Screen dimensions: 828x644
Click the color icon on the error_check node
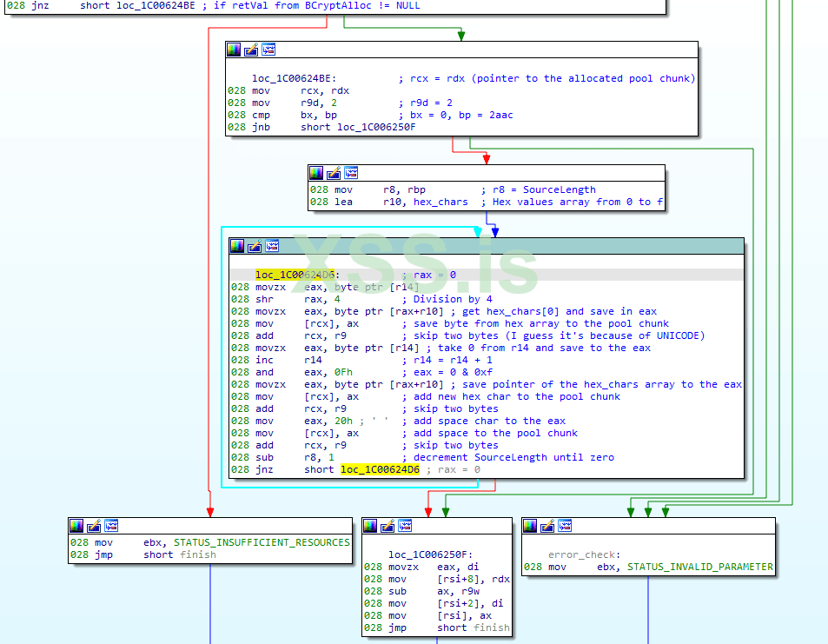[x=530, y=526]
